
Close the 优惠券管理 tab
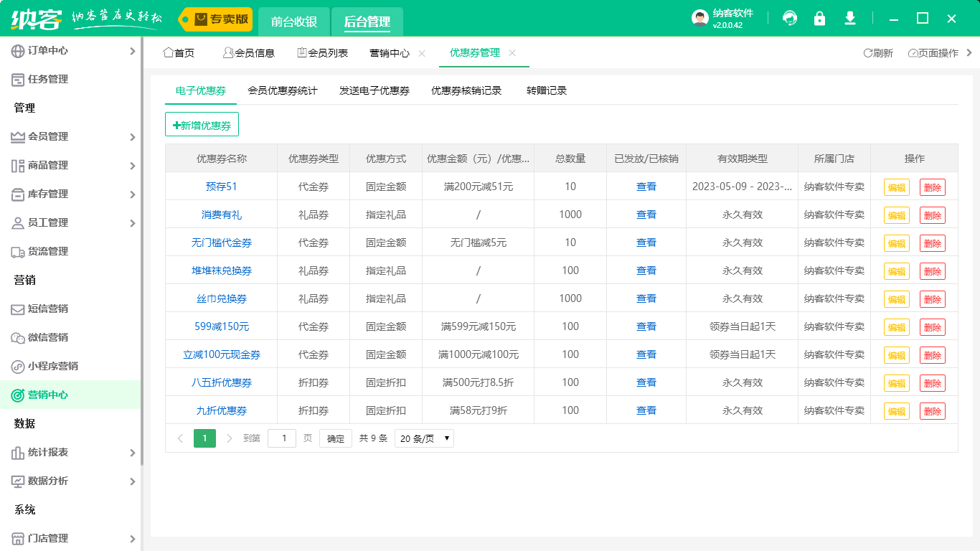tap(512, 53)
